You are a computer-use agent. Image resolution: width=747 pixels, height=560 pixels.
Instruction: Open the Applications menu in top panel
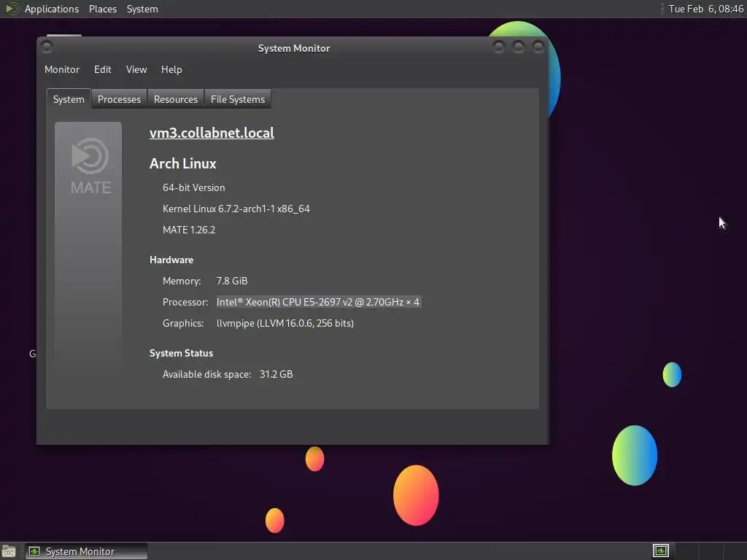[52, 9]
